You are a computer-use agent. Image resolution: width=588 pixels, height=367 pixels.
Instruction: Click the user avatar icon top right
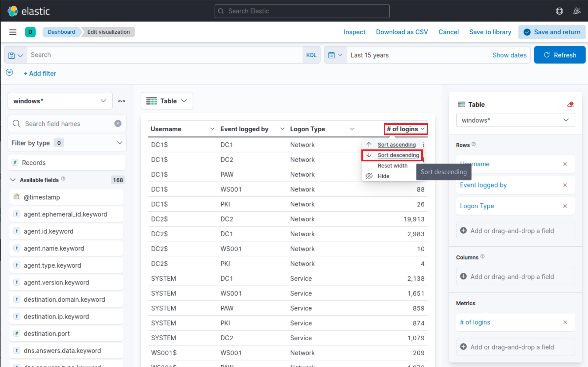577,11
